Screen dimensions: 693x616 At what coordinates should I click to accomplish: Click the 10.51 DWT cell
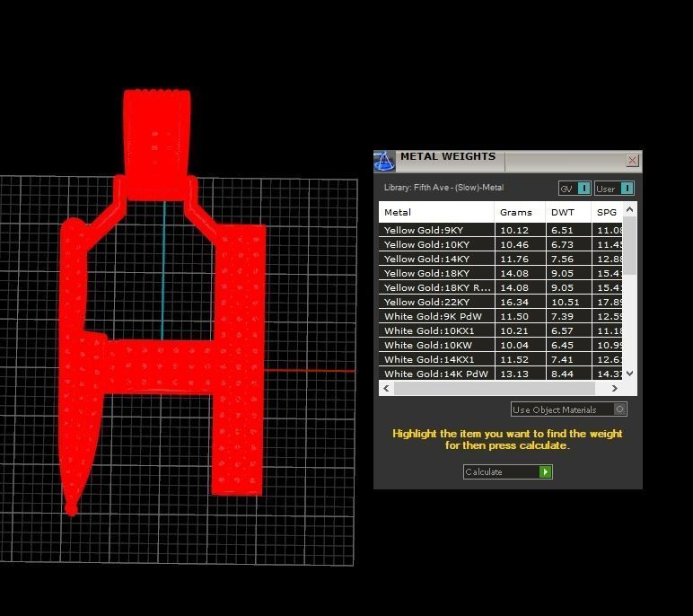click(568, 302)
